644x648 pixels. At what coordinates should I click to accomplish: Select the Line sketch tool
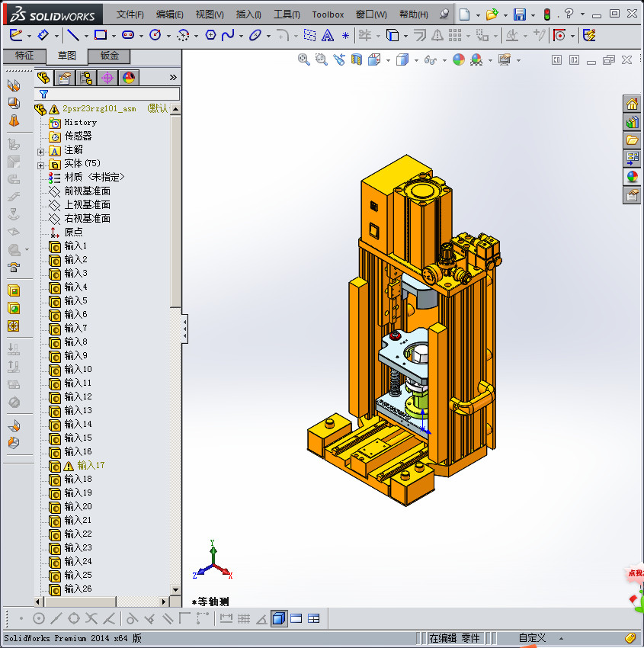(x=73, y=35)
